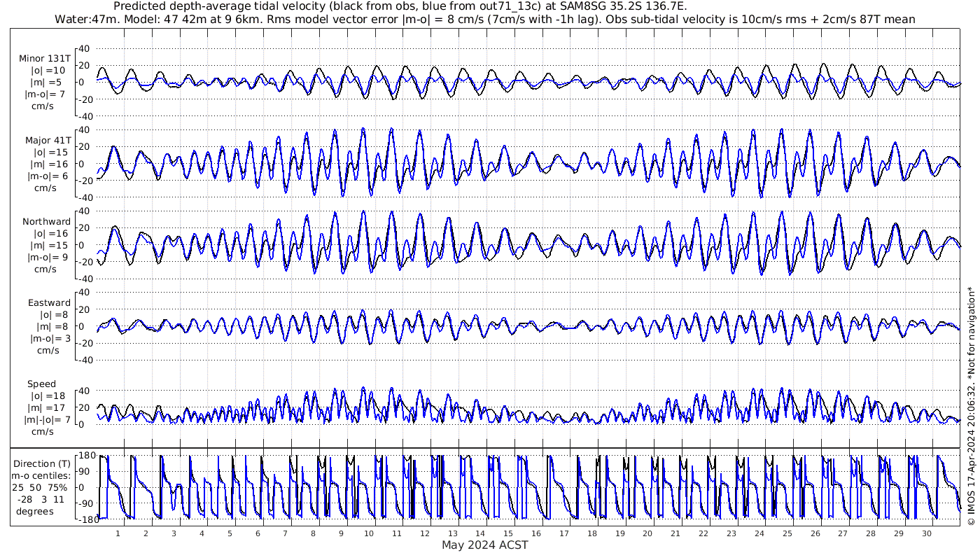
Task: Click the plot title mentioning SAM8SG 35.2S 136.7E
Action: [x=400, y=6]
